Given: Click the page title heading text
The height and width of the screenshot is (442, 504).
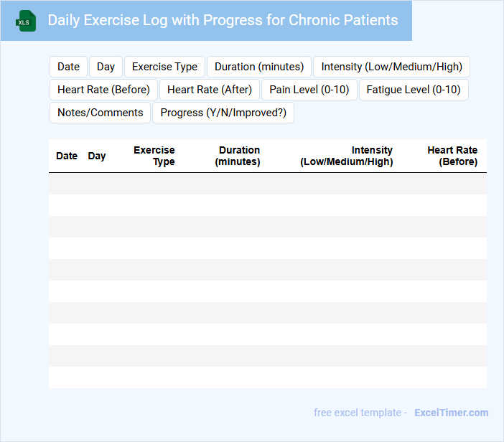Looking at the screenshot, I should click(223, 20).
